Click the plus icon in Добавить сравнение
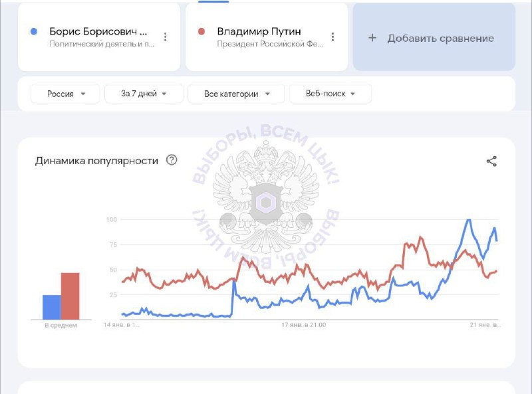Image resolution: width=532 pixels, height=394 pixels. (x=372, y=38)
